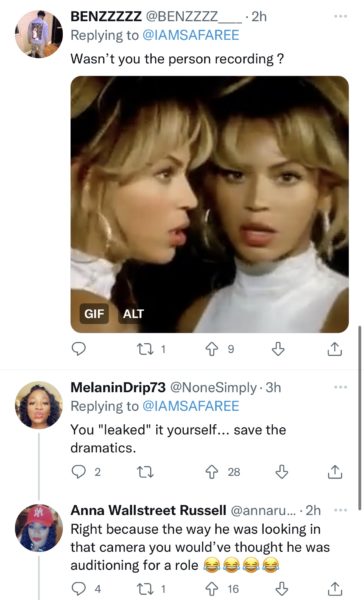This screenshot has width=364, height=600.
Task: Retweet MelaninDrip73's "leaked" tweet
Action: (x=145, y=472)
